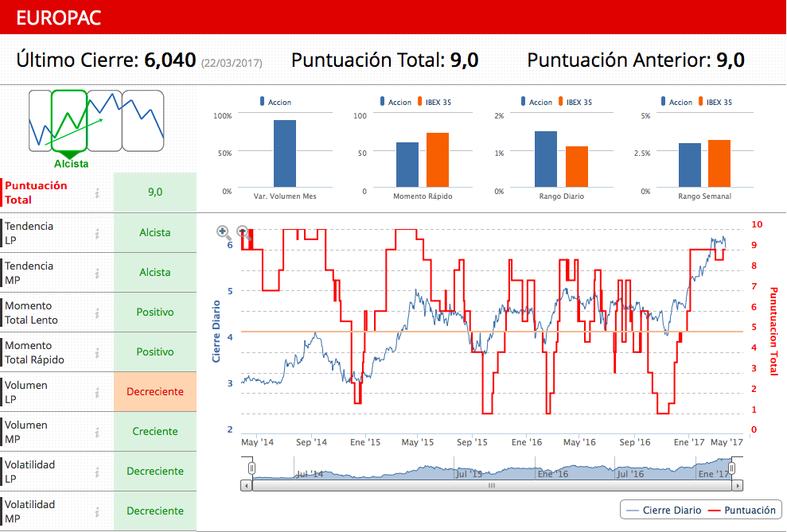Select the highlighted Alcista trend pattern box
Image resolution: width=787 pixels, height=532 pixels.
click(x=69, y=121)
